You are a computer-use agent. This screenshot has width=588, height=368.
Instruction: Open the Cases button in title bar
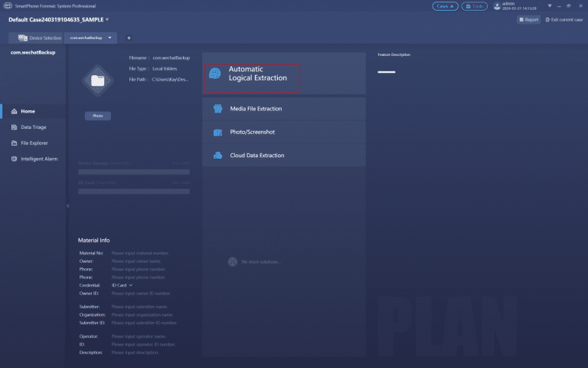click(445, 6)
